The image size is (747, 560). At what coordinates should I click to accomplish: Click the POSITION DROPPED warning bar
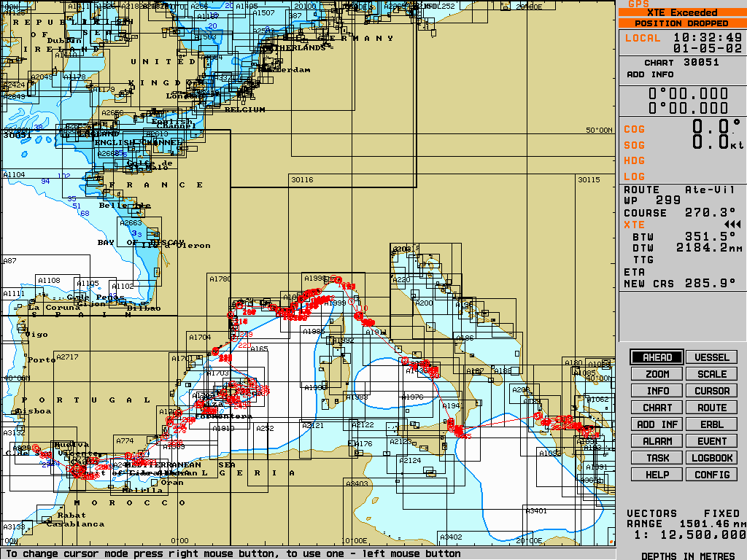click(682, 23)
